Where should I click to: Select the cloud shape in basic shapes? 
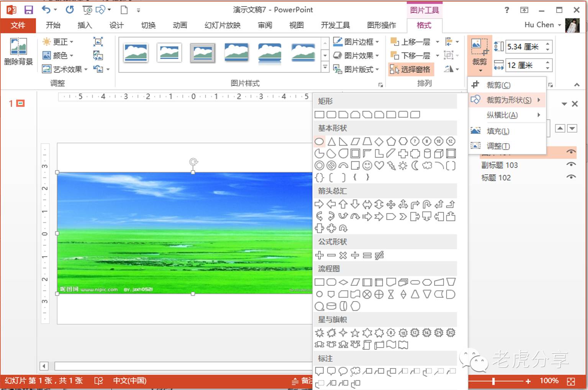tap(427, 166)
